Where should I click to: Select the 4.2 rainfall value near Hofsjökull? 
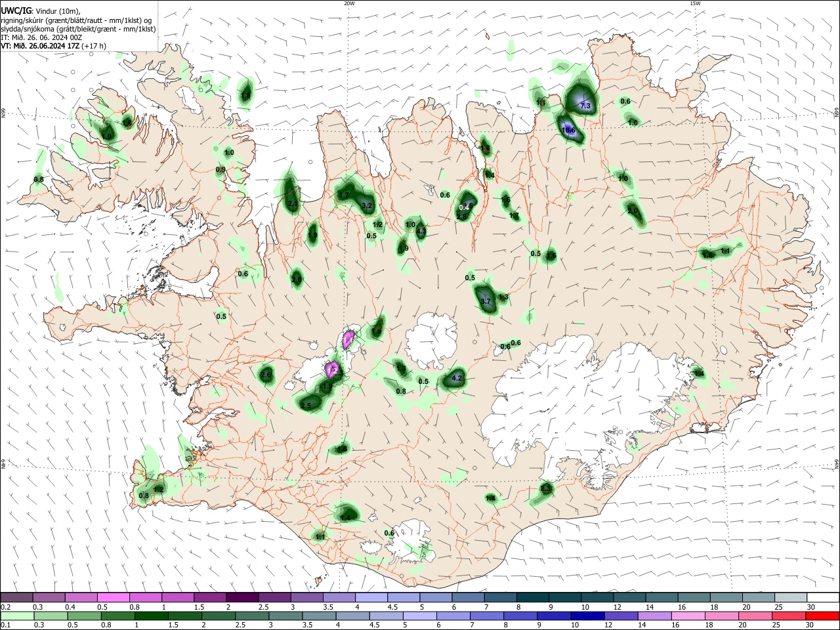(457, 378)
